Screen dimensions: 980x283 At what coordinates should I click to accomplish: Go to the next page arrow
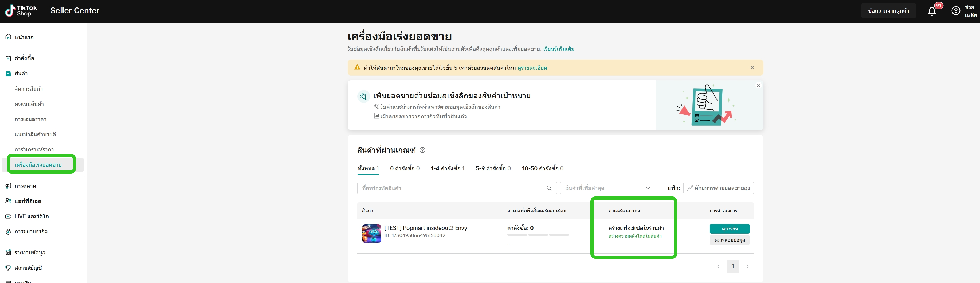click(x=747, y=267)
